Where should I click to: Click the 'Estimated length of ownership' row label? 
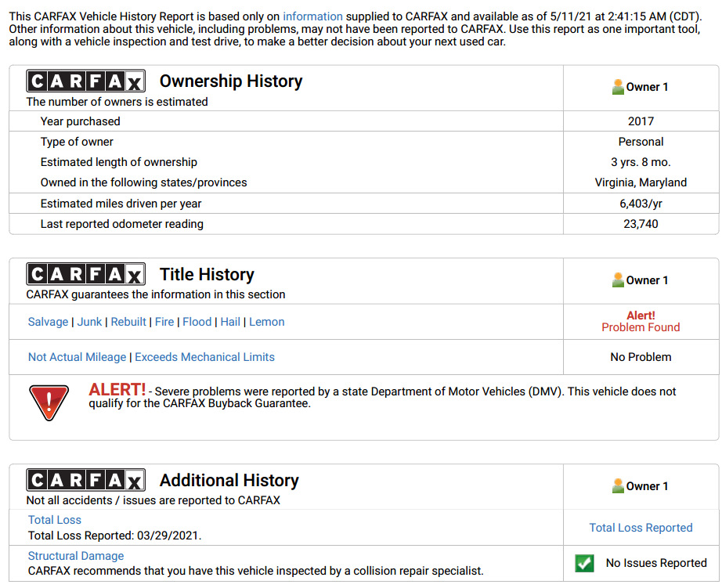tap(119, 162)
